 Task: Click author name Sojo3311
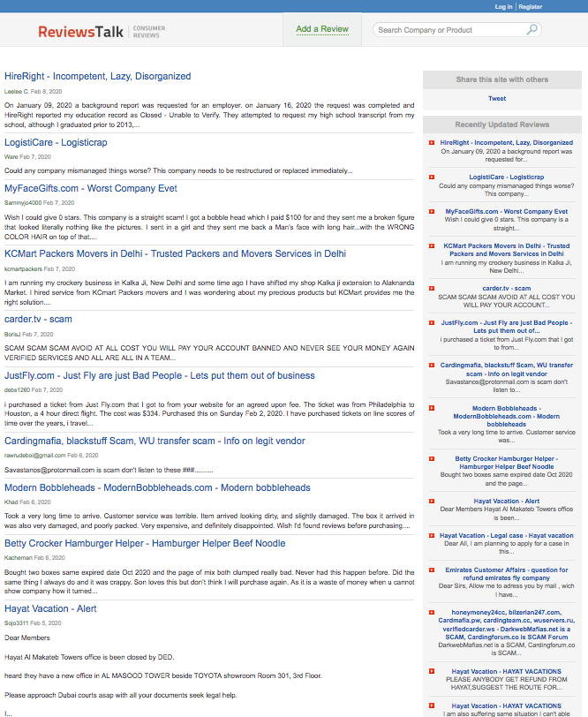click(x=17, y=623)
